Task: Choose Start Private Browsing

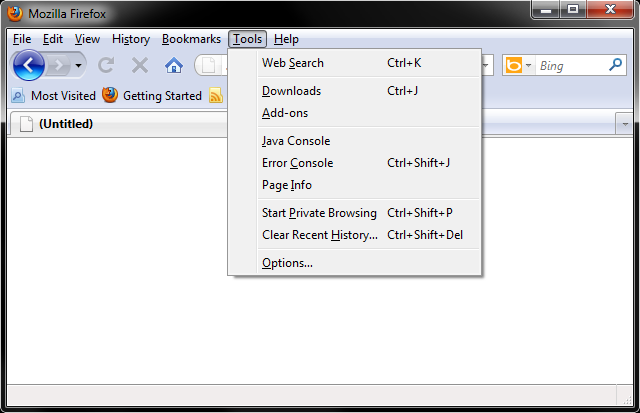Action: (354, 213)
